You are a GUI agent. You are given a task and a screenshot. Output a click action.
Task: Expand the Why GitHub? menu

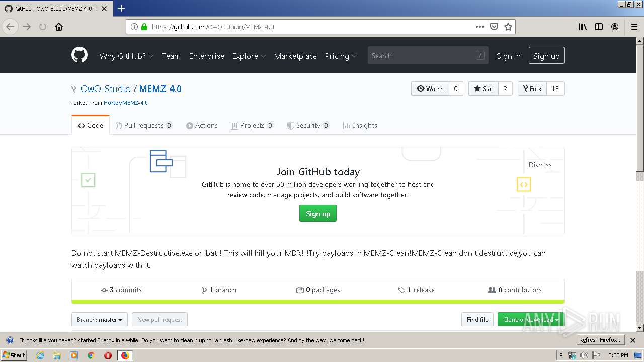126,56
